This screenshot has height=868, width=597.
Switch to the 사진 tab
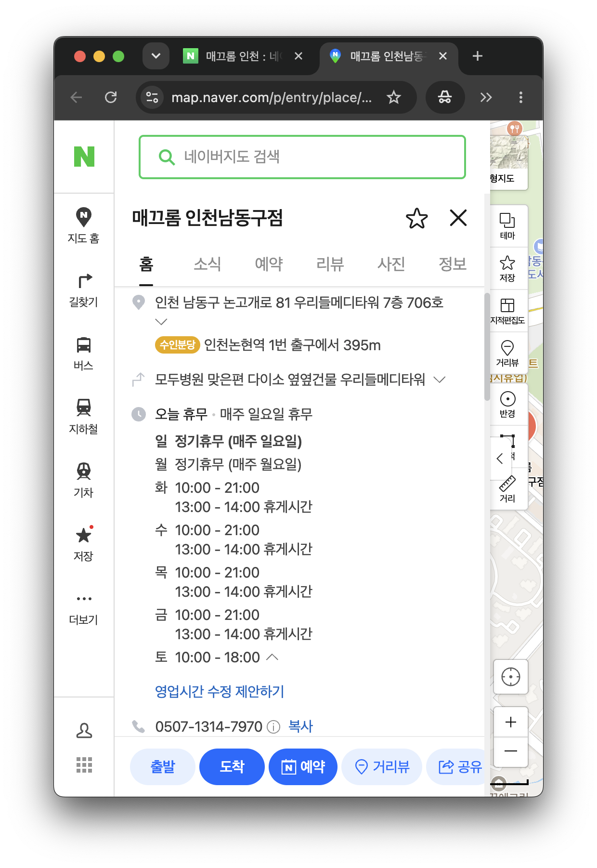(391, 264)
